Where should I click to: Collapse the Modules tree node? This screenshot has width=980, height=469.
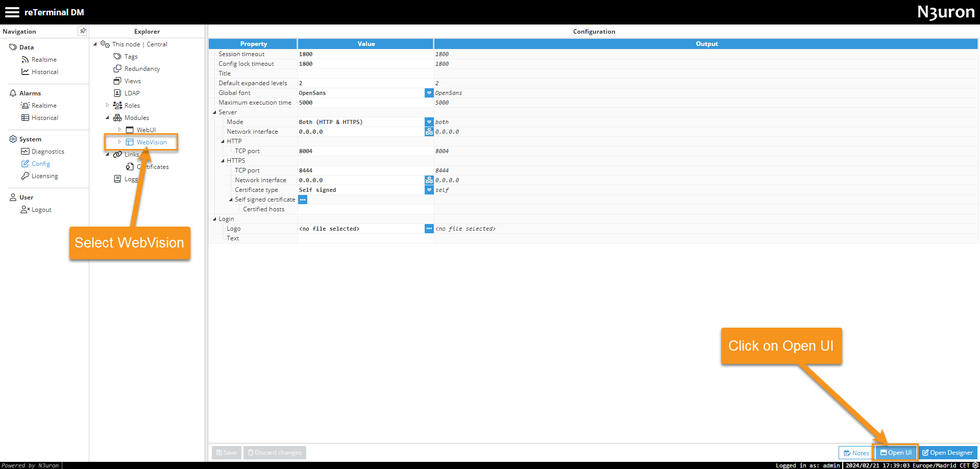pos(107,118)
